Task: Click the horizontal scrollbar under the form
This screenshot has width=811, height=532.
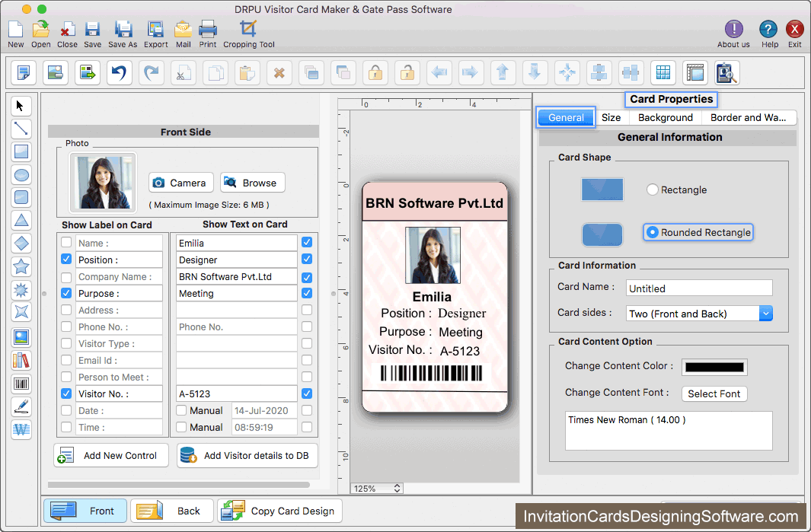Action: tap(179, 485)
